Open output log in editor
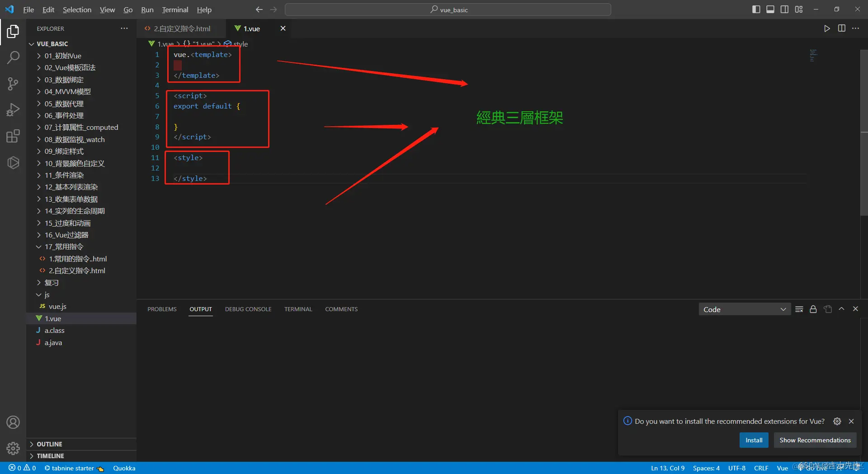 tap(828, 309)
